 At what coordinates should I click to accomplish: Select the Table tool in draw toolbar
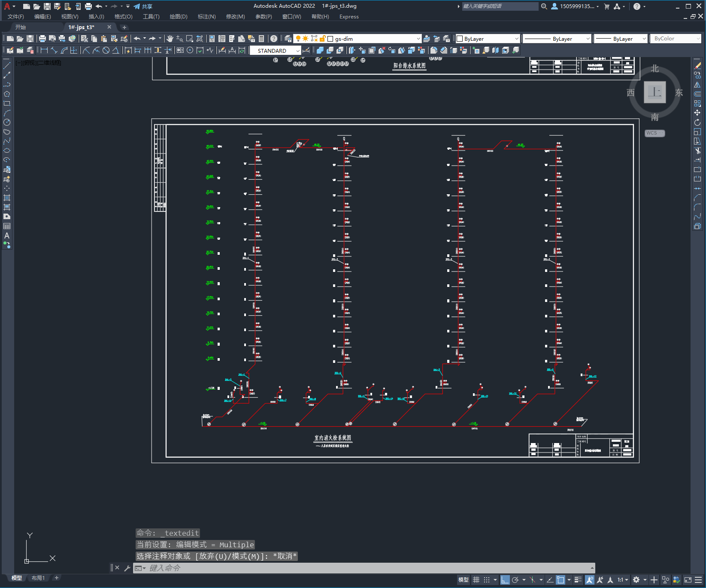click(x=7, y=226)
